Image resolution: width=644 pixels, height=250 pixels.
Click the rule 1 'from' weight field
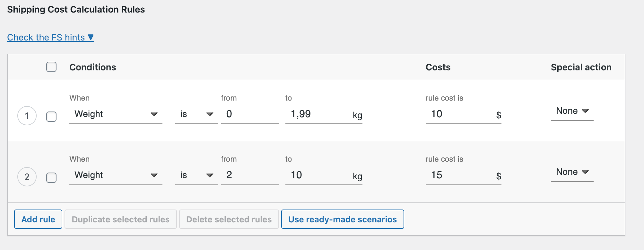[x=249, y=114]
